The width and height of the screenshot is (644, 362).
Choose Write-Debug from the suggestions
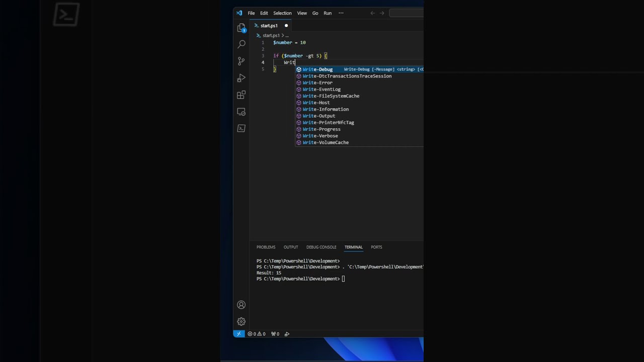tap(359, 69)
